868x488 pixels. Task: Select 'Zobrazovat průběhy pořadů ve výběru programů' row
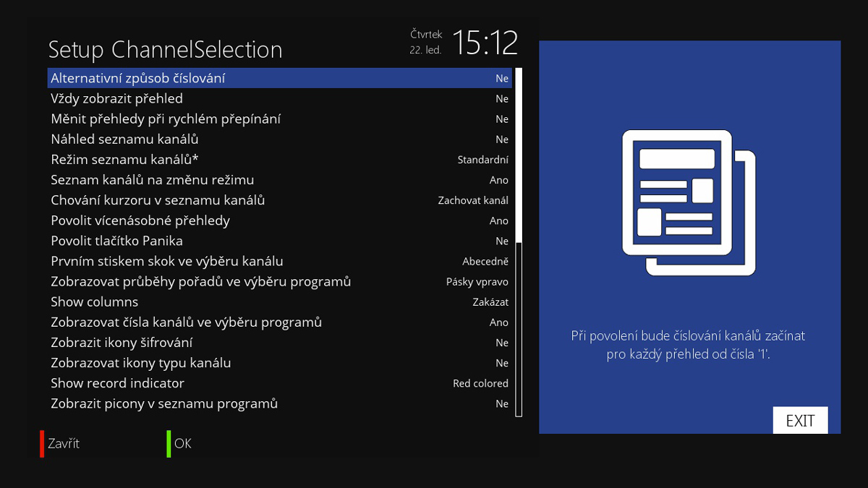(x=280, y=281)
